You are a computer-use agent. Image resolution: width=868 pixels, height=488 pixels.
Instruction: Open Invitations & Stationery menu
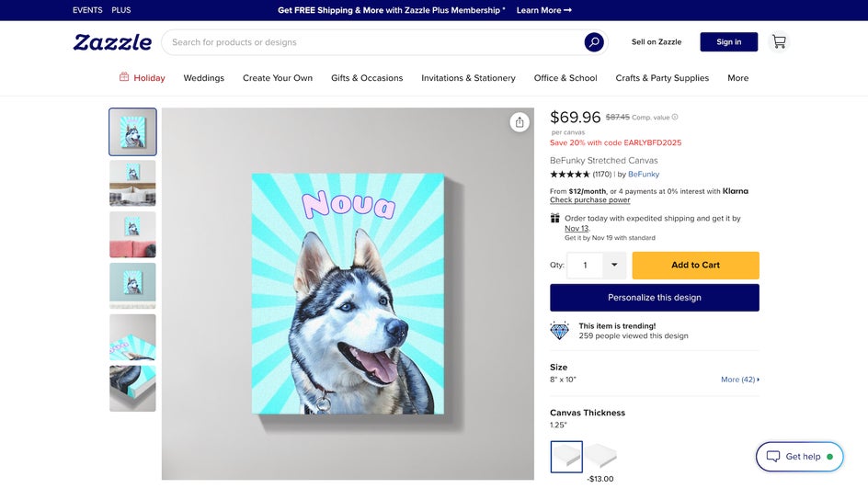point(468,78)
